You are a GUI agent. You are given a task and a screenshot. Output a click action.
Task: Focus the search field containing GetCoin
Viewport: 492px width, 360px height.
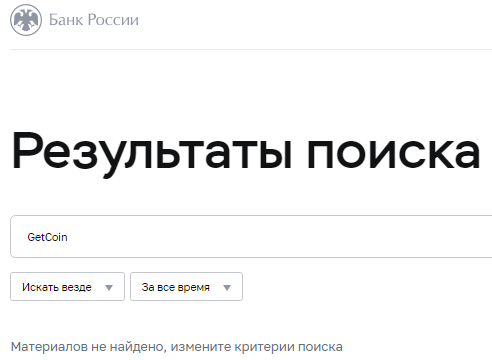(x=251, y=237)
